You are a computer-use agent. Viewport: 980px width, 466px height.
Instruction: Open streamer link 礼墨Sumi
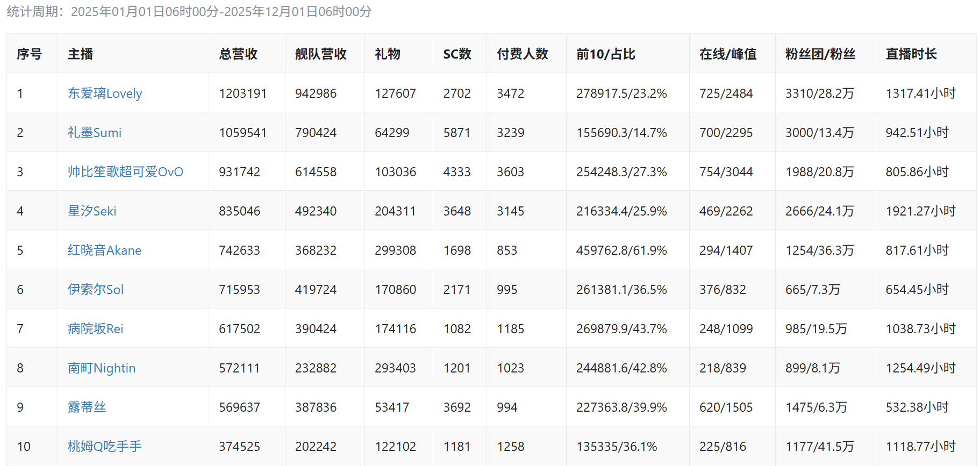(95, 133)
